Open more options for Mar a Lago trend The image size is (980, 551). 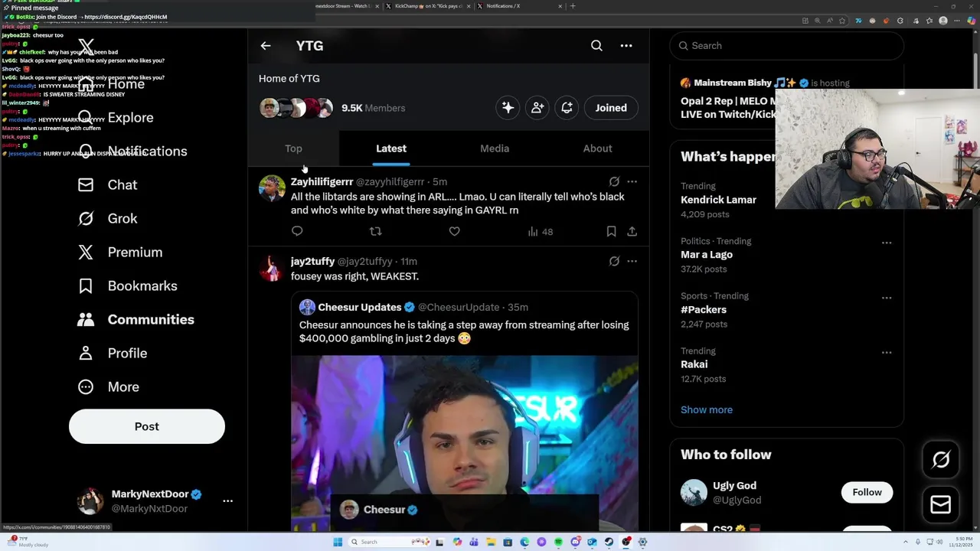[887, 243]
